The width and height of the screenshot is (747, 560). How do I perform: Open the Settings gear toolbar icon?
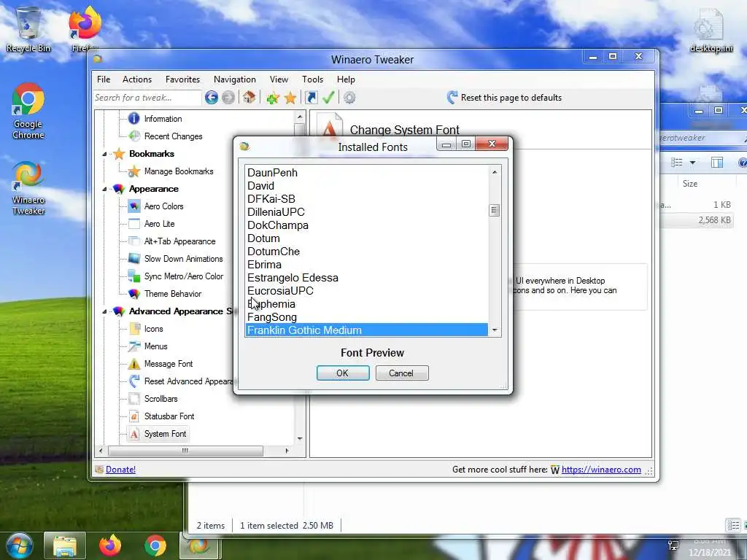[x=349, y=98]
